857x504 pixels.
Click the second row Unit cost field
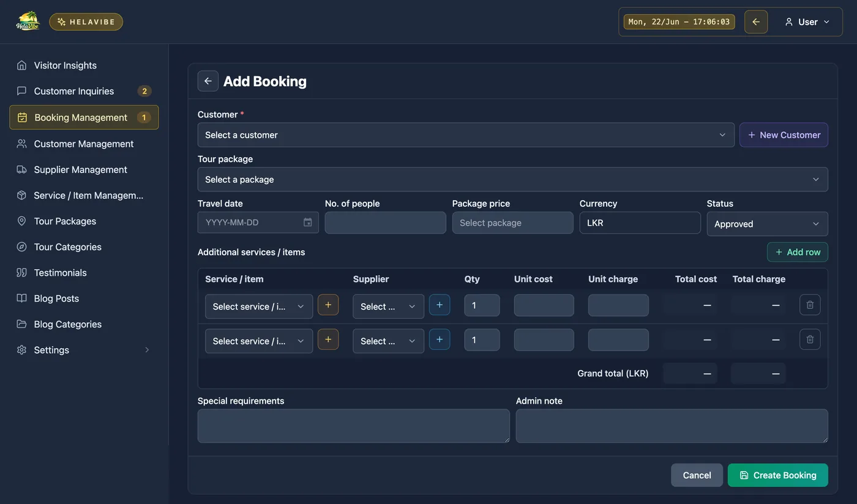click(x=544, y=340)
